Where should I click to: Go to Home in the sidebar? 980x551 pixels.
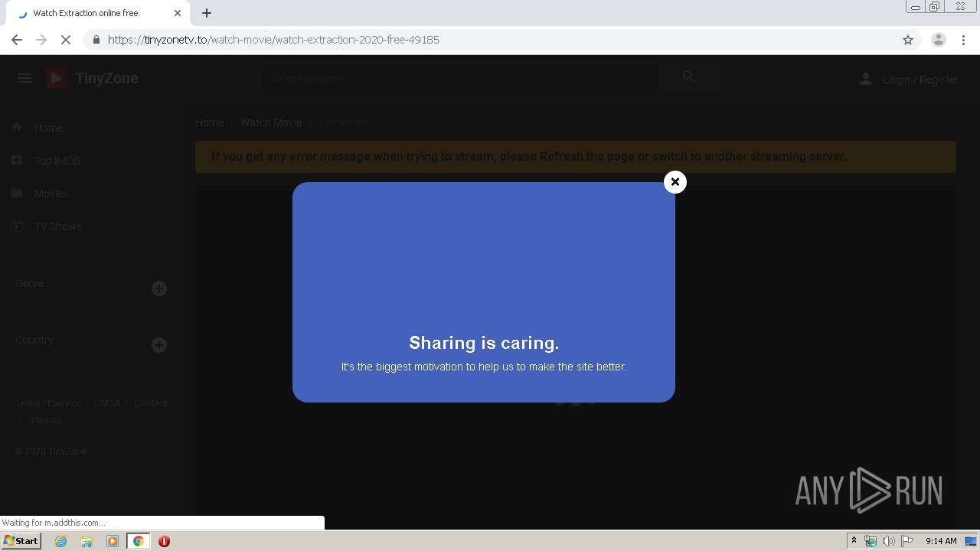pyautogui.click(x=48, y=128)
